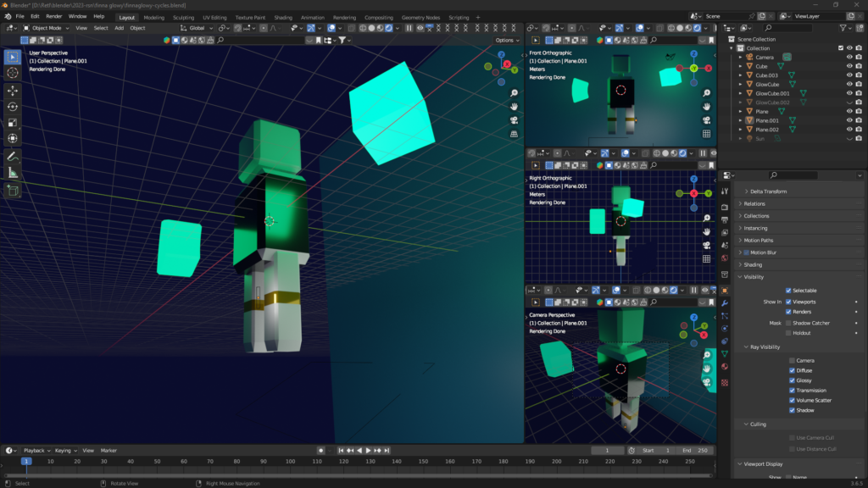868x488 pixels.
Task: Click frame 100 on the timeline ruler
Action: pos(290,462)
